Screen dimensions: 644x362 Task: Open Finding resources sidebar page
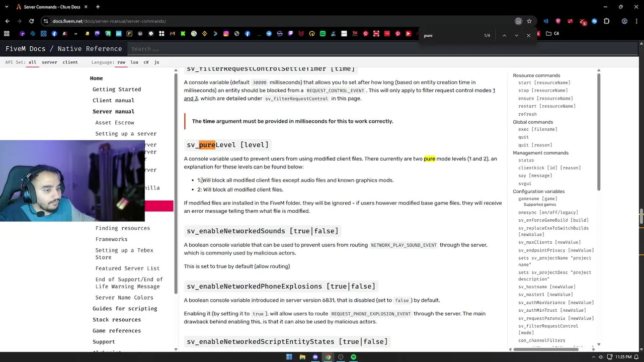coord(123,228)
